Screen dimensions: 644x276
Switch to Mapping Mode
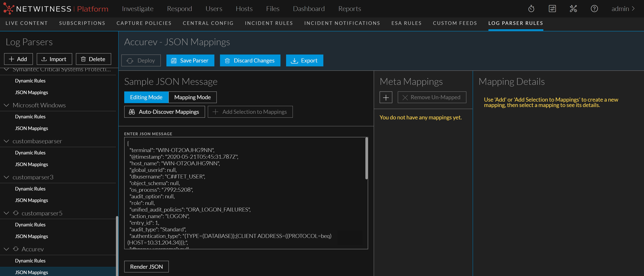click(193, 97)
